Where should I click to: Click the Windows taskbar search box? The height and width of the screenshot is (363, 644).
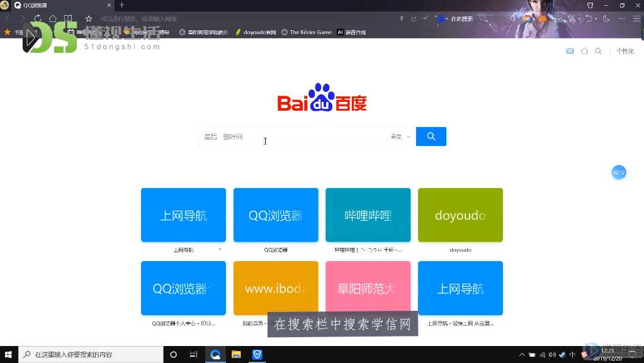[91, 354]
